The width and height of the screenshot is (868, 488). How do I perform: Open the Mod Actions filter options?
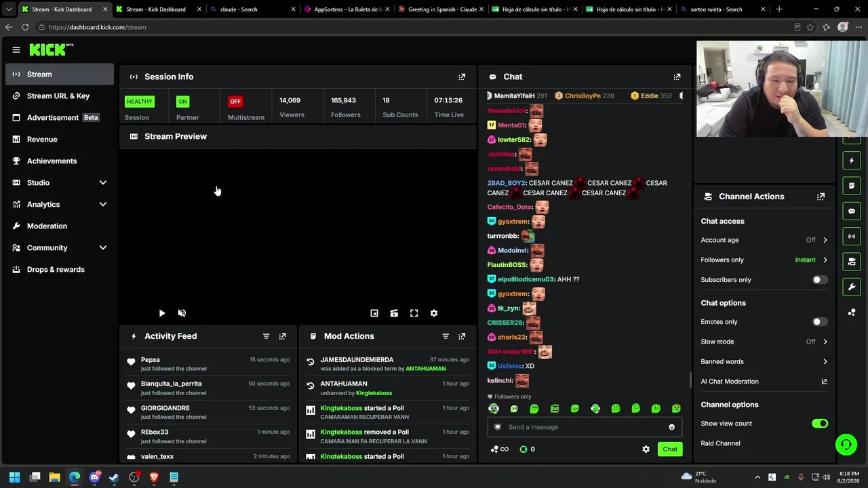[x=446, y=336]
